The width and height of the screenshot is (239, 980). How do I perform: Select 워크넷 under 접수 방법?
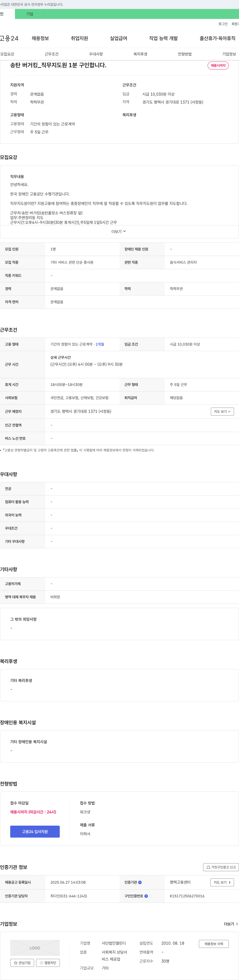coord(85,812)
